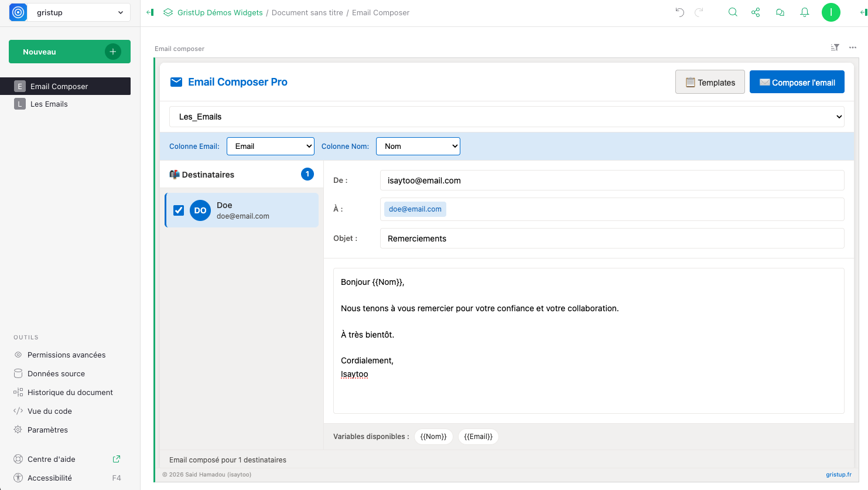Viewport: 868px width, 490px height.
Task: Expand the Les_Emails table dropdown
Action: [507, 117]
